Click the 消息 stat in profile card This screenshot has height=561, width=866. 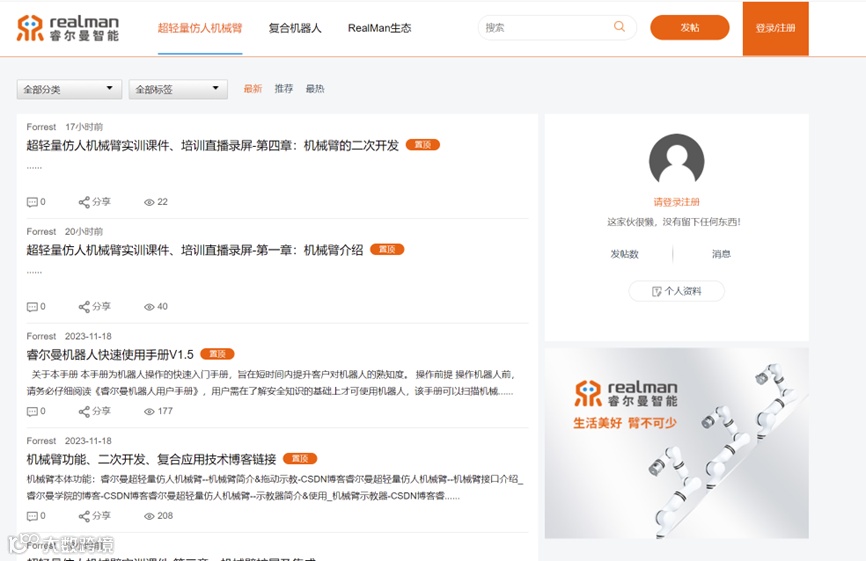721,254
